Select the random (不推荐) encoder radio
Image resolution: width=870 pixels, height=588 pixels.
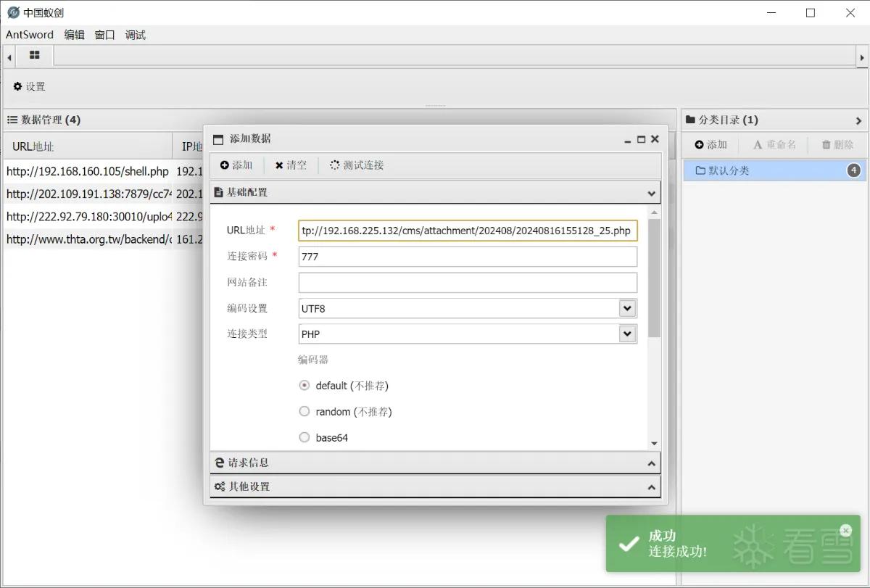pos(304,412)
